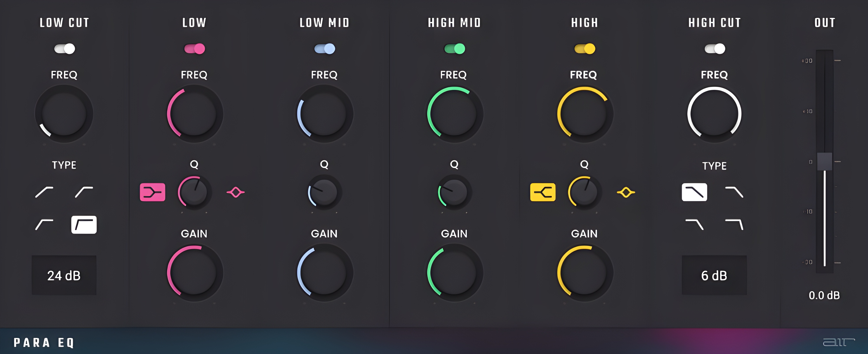Choose the bottom-left high cut slope icon
Screen dimensions: 868x354
694,224
